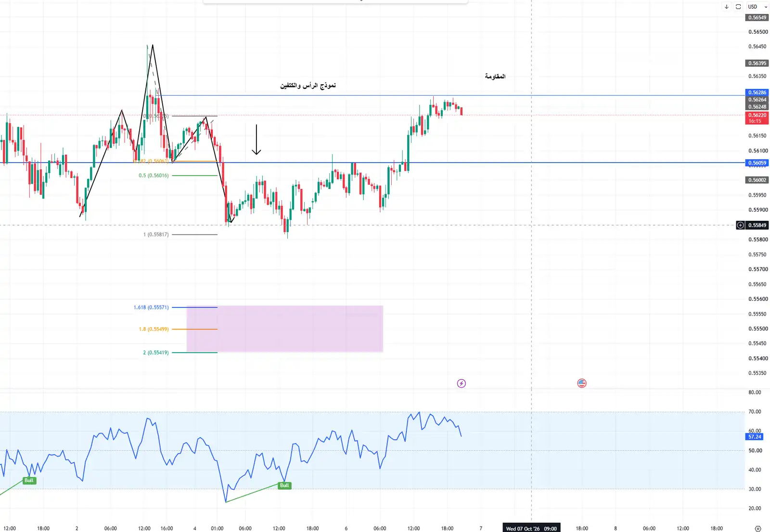Click the RSI value label 57.24
The image size is (770, 532).
[754, 437]
